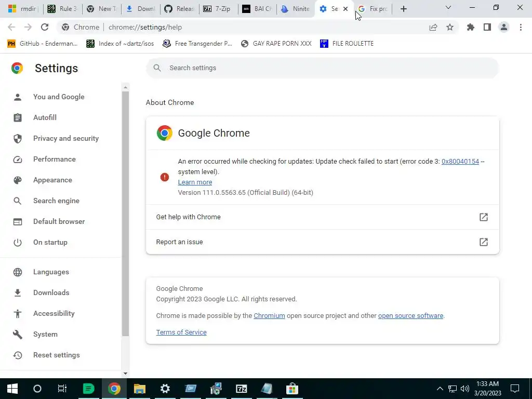
Task: Open Get help with Chrome
Action: [x=322, y=217]
